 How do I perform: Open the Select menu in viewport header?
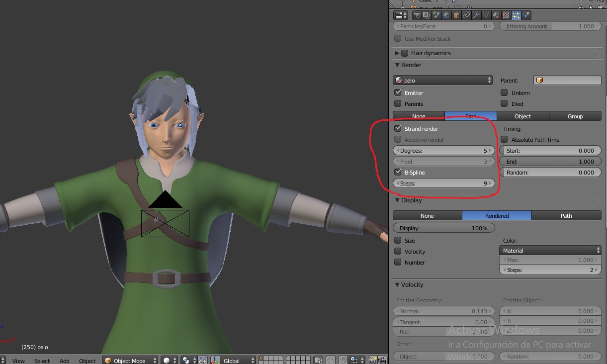click(x=42, y=361)
